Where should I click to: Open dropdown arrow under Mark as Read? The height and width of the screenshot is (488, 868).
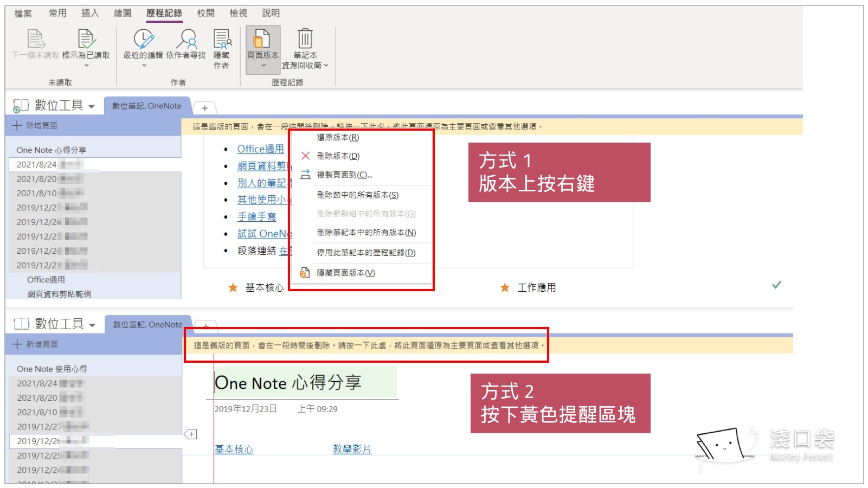click(x=86, y=66)
